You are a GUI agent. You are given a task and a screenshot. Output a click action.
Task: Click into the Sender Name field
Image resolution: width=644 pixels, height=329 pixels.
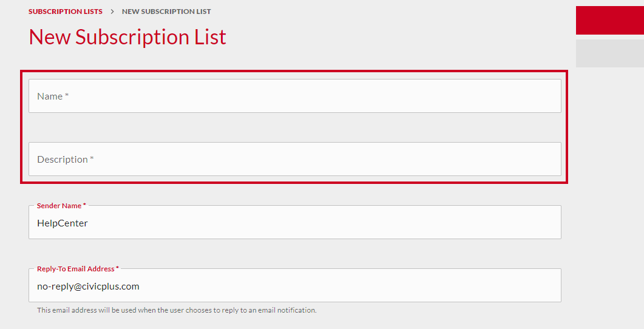(295, 222)
